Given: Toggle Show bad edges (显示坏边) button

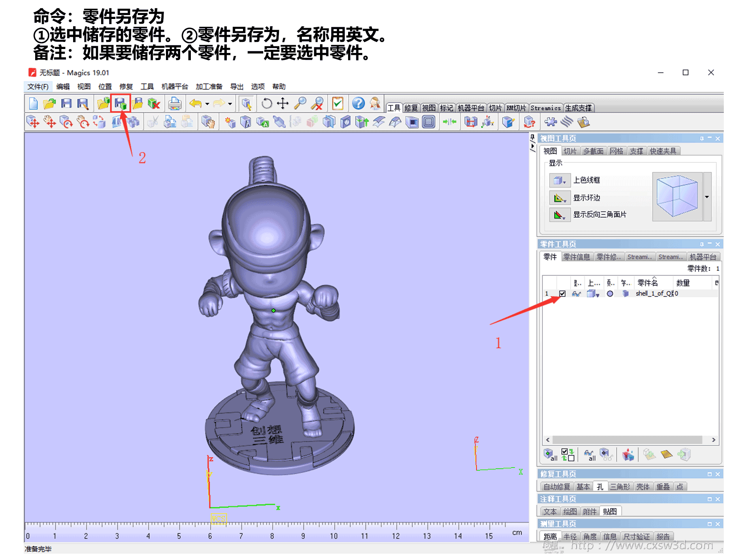Looking at the screenshot, I should 560,198.
